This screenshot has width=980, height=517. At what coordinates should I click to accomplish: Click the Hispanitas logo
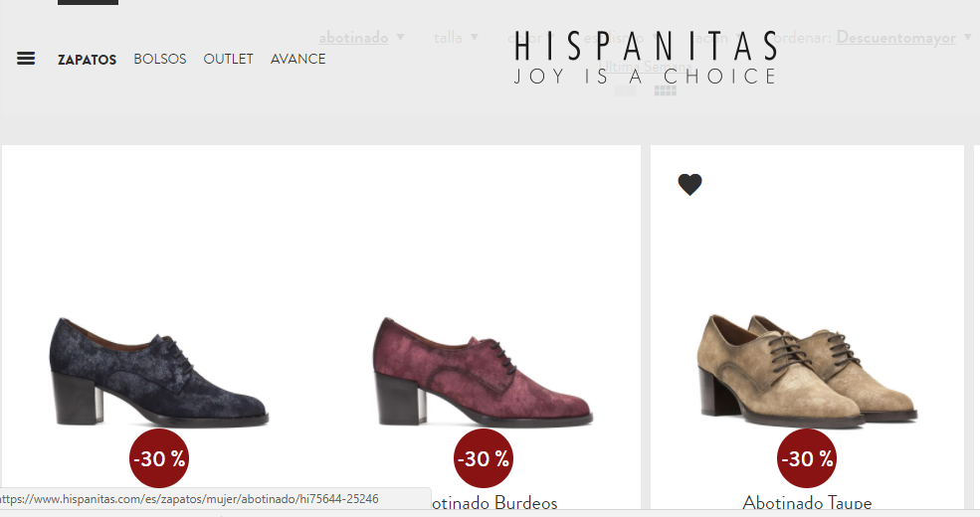(645, 58)
